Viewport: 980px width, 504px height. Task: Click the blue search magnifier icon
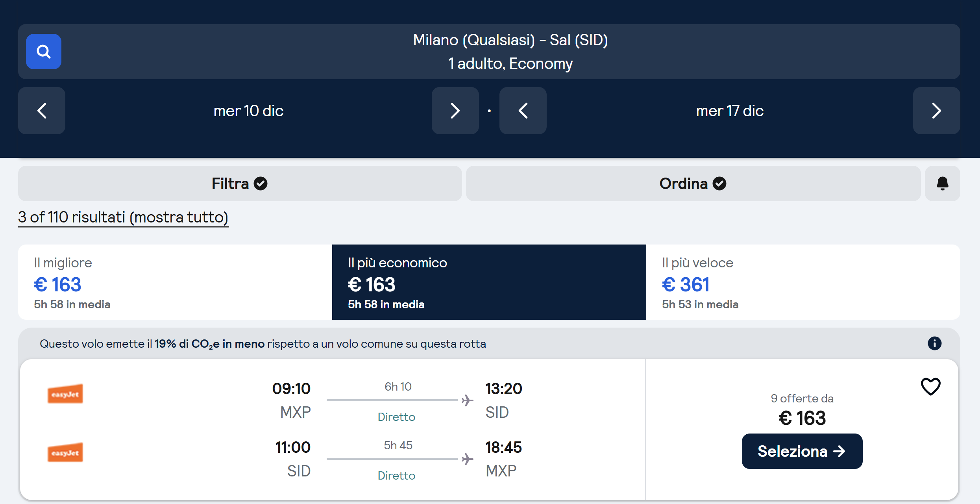pyautogui.click(x=43, y=52)
